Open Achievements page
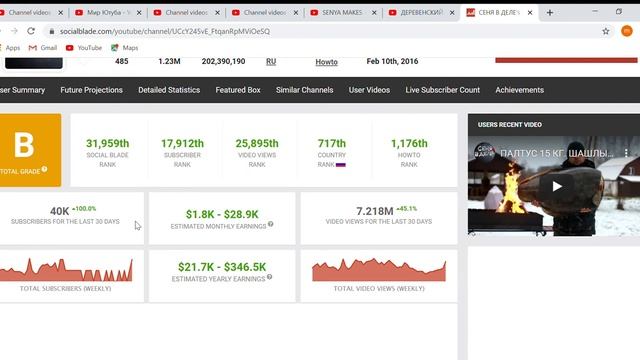640x360 pixels. point(520,90)
